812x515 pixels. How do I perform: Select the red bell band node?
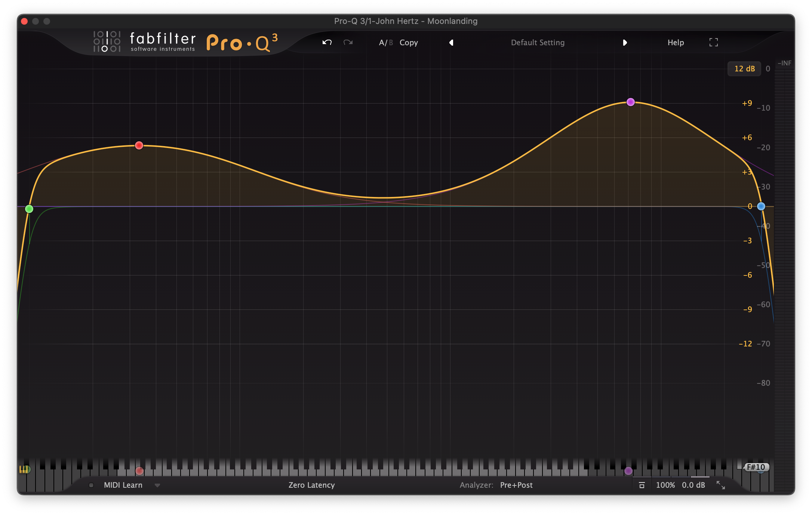(x=139, y=145)
